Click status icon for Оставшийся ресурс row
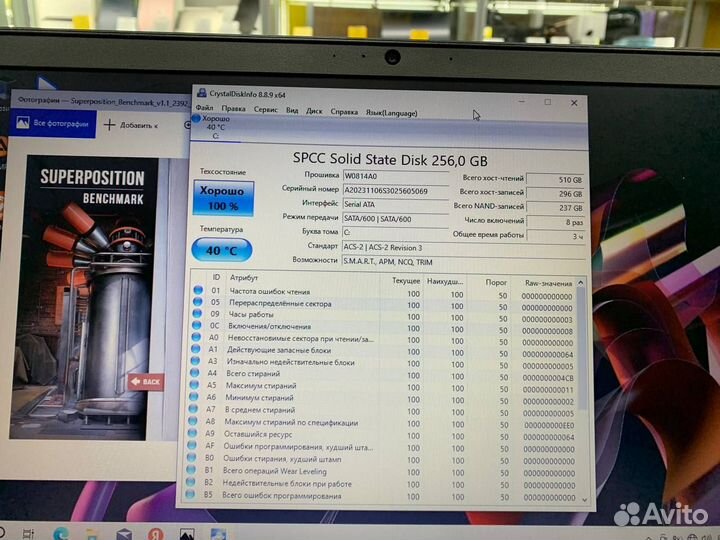The width and height of the screenshot is (720, 540). pos(196,435)
